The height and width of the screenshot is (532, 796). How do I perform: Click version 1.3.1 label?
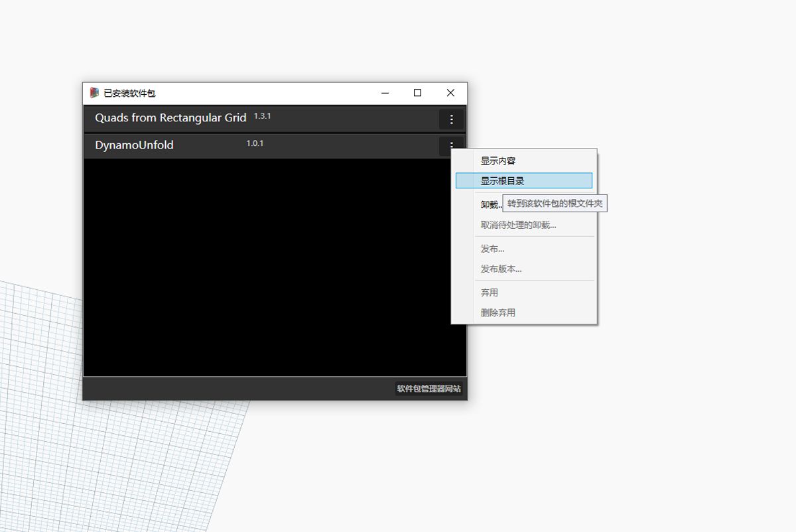(x=263, y=116)
